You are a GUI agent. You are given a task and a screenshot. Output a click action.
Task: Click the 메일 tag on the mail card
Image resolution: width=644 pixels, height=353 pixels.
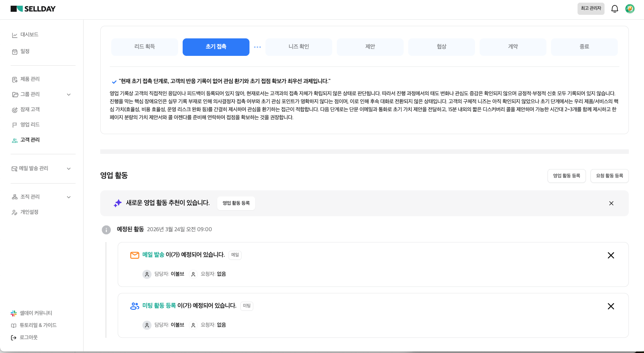[x=235, y=255]
